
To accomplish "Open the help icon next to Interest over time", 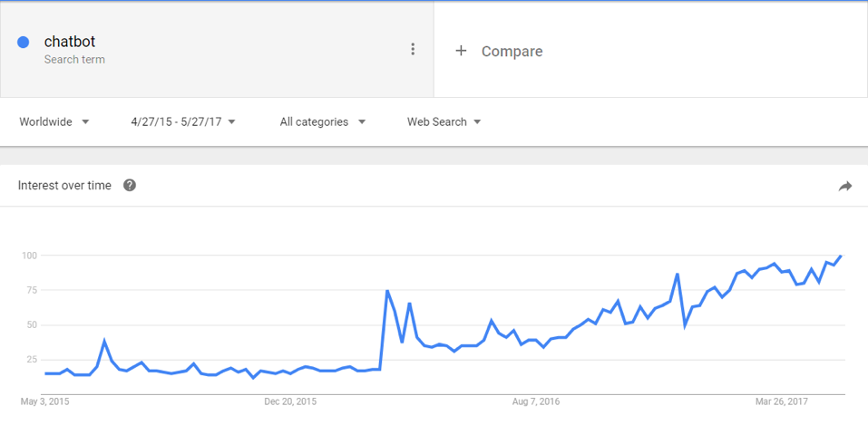I will pos(130,186).
